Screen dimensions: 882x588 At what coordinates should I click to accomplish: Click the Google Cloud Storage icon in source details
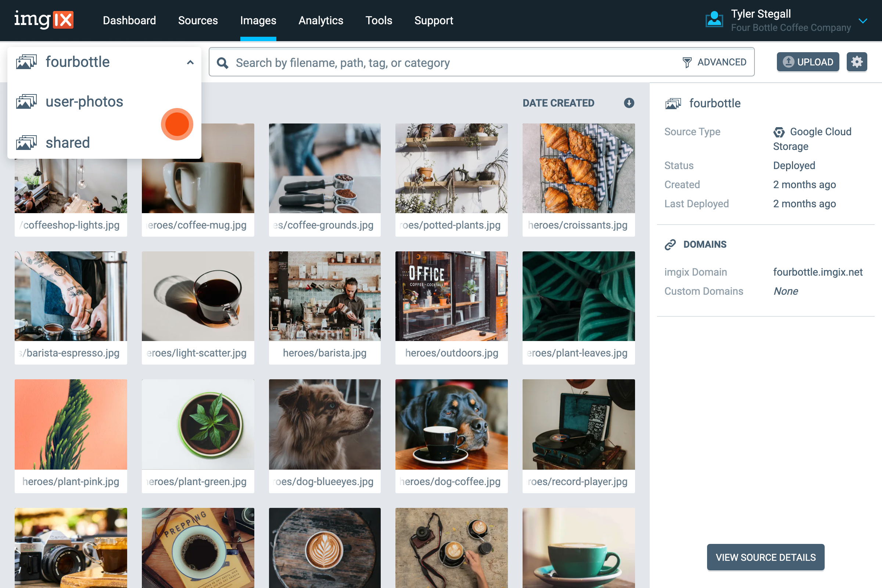[x=779, y=132]
